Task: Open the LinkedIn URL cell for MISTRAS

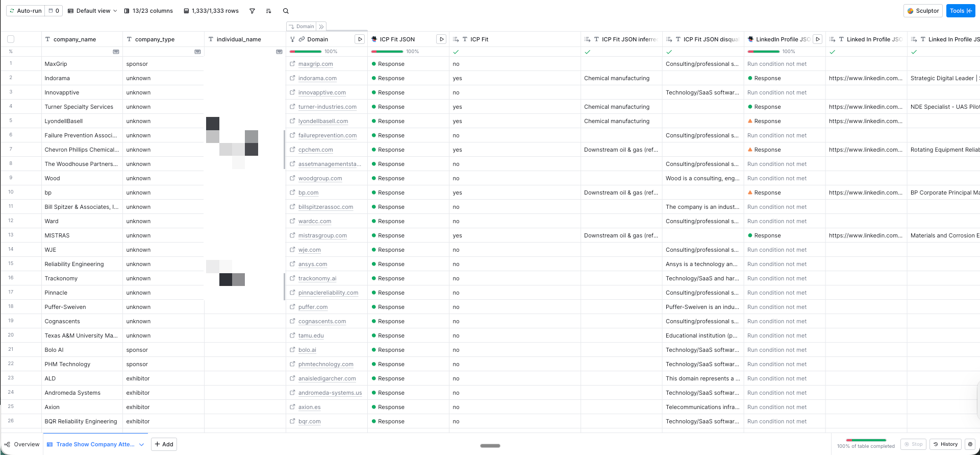Action: click(x=866, y=235)
